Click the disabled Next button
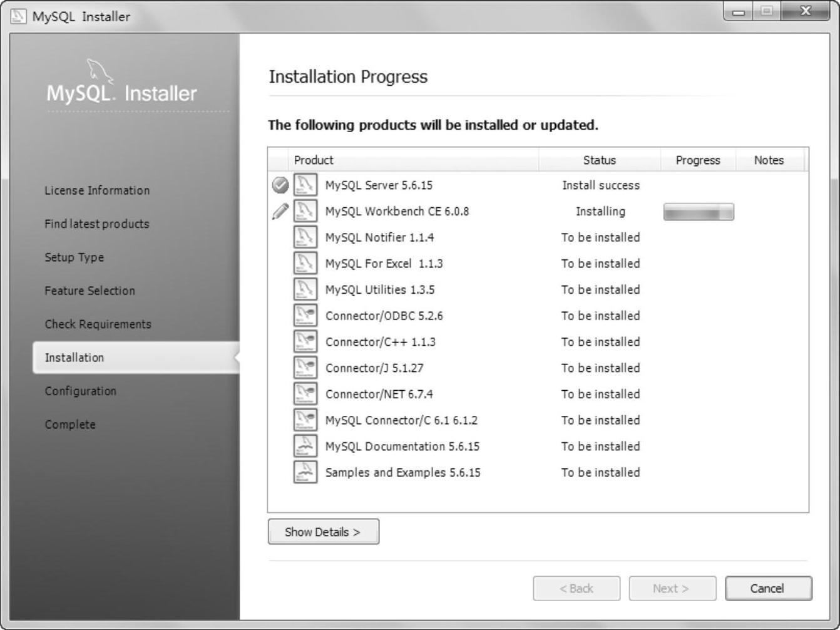Image resolution: width=840 pixels, height=630 pixels. (x=672, y=589)
